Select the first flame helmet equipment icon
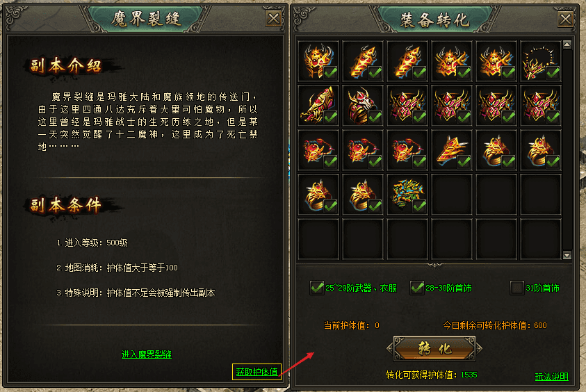The width and height of the screenshot is (586, 392). tap(318, 61)
